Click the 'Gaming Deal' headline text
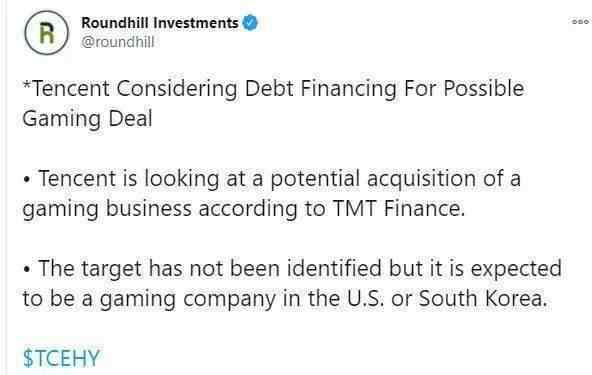Image resolution: width=592 pixels, height=375 pixels. click(x=87, y=119)
